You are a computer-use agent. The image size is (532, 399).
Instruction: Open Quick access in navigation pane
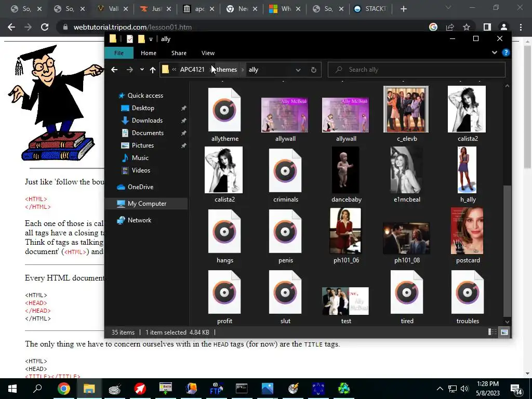coord(145,96)
